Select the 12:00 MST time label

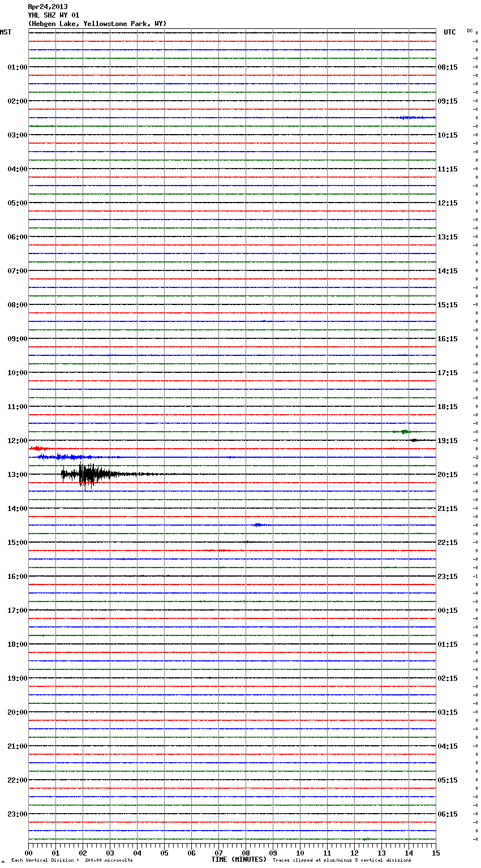17,441
